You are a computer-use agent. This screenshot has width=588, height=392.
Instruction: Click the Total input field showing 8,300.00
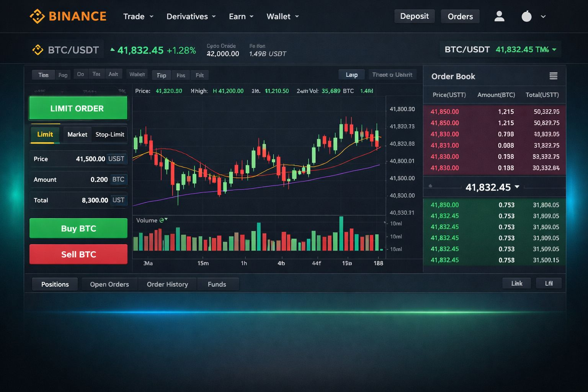tap(78, 200)
